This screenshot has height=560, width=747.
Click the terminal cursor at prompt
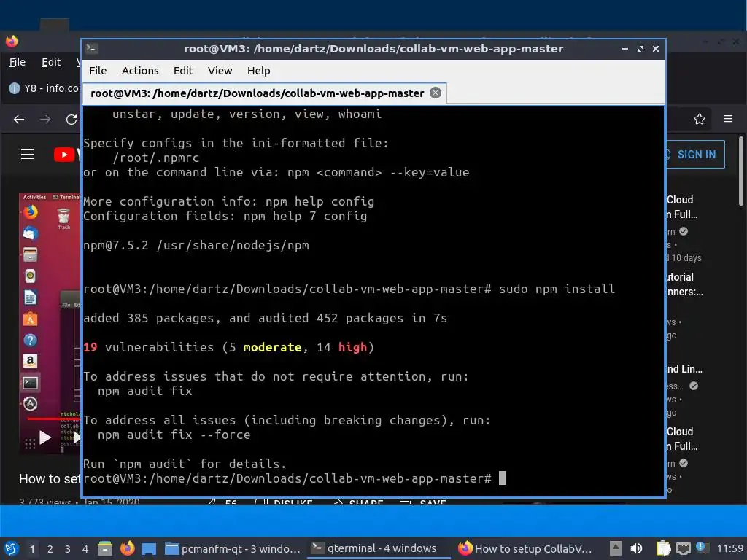click(x=502, y=478)
